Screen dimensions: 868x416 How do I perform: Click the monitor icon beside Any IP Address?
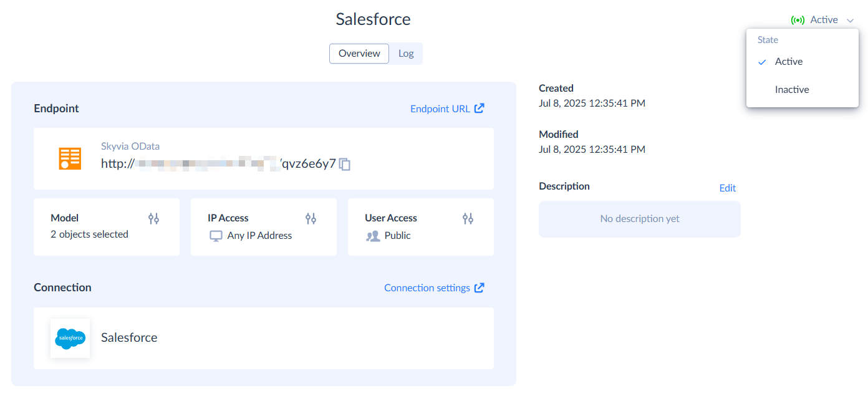(216, 236)
